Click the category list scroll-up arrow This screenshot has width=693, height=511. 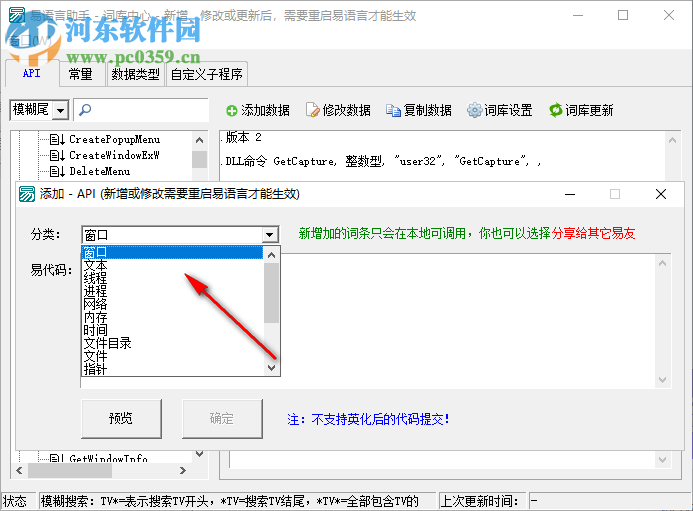pos(271,255)
